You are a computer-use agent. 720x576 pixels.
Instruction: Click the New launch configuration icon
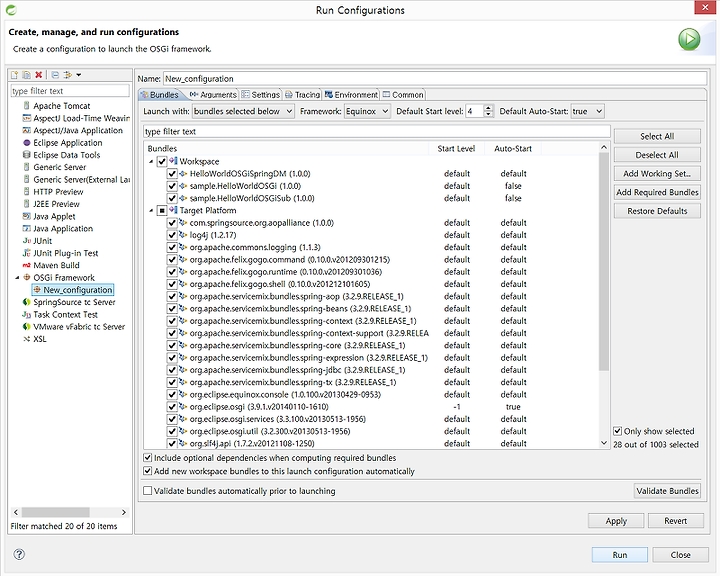coord(15,75)
